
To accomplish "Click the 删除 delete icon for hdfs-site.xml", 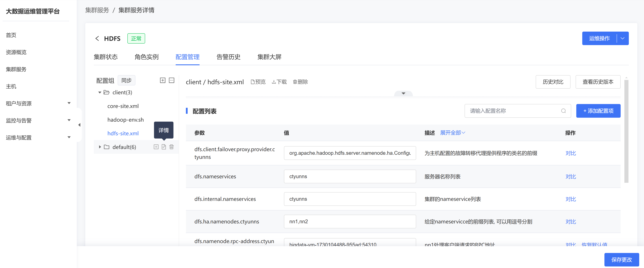I will tap(295, 82).
